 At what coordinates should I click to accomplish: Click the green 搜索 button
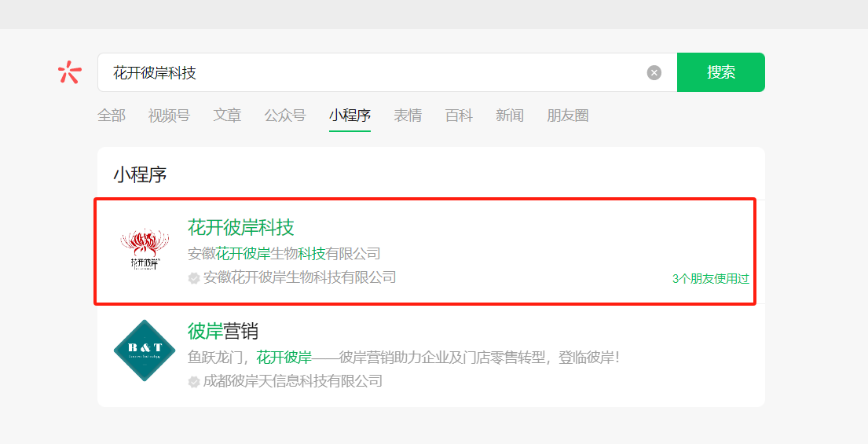pyautogui.click(x=721, y=72)
